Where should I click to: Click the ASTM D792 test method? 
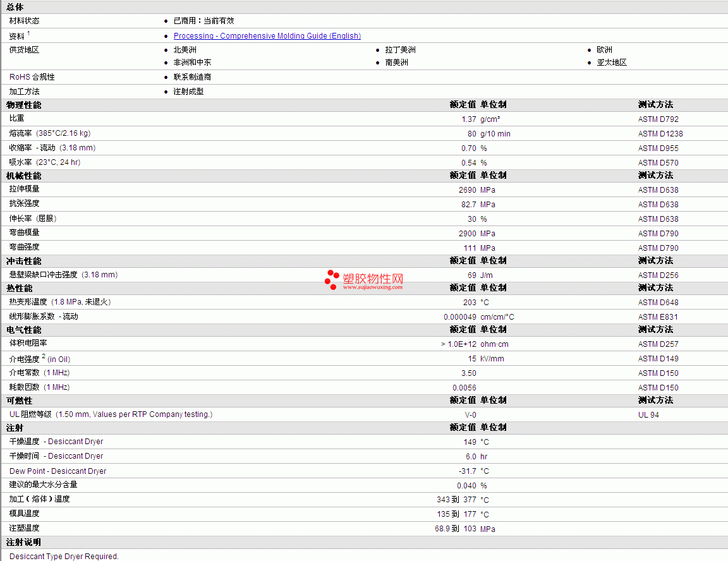pos(658,119)
